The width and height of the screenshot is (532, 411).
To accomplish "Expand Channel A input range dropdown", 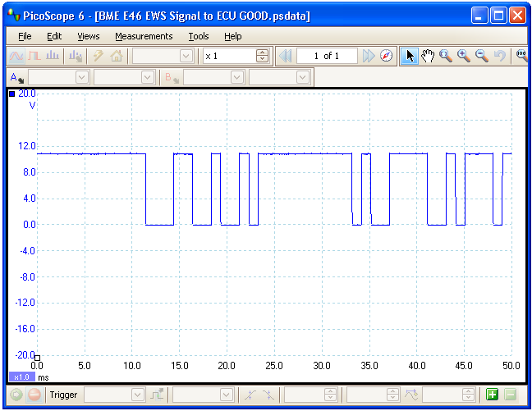I will click(58, 77).
